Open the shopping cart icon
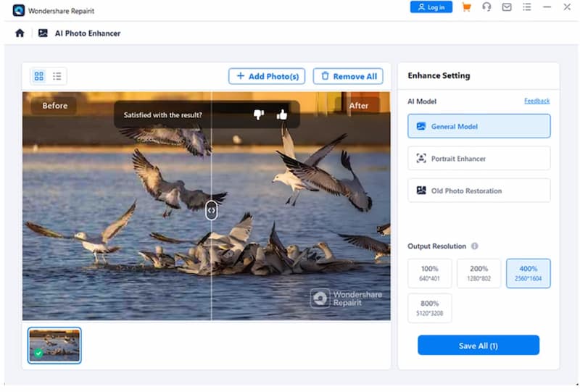 [466, 7]
